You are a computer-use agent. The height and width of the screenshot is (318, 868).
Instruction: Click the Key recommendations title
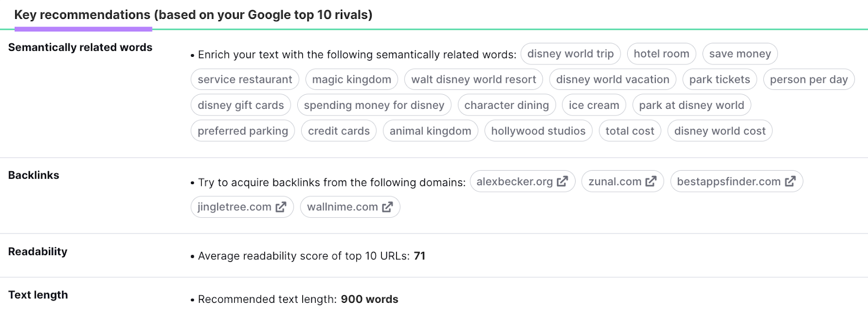point(194,15)
